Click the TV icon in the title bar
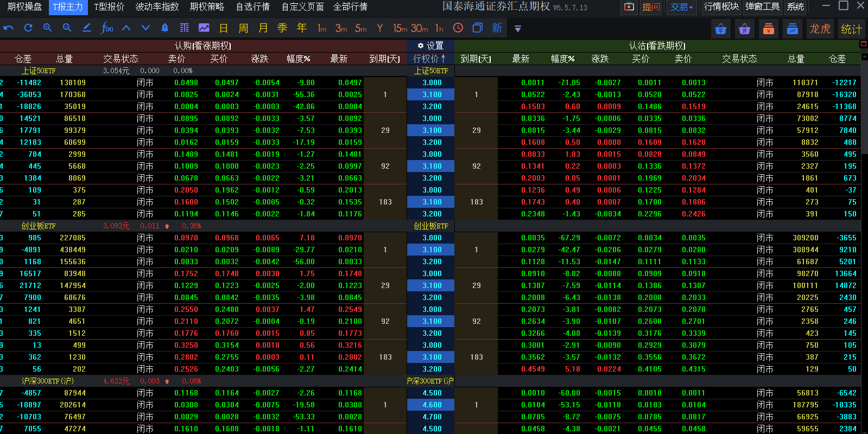Viewport: 868px width, 434px height. coord(629,7)
